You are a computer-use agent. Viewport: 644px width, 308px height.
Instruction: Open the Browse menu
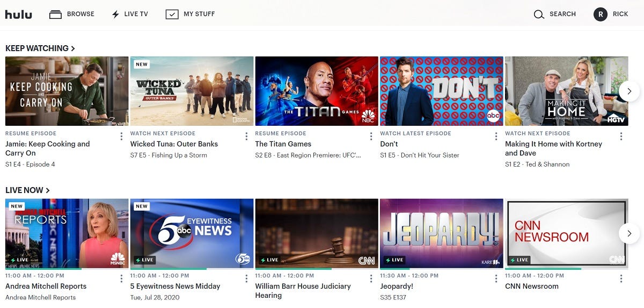(x=72, y=14)
